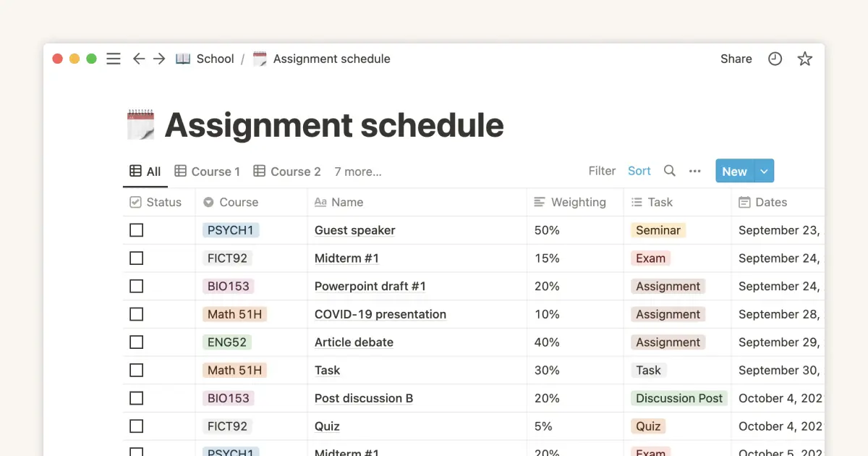Click the Share button
Image resolution: width=868 pixels, height=456 pixels.
(x=736, y=59)
